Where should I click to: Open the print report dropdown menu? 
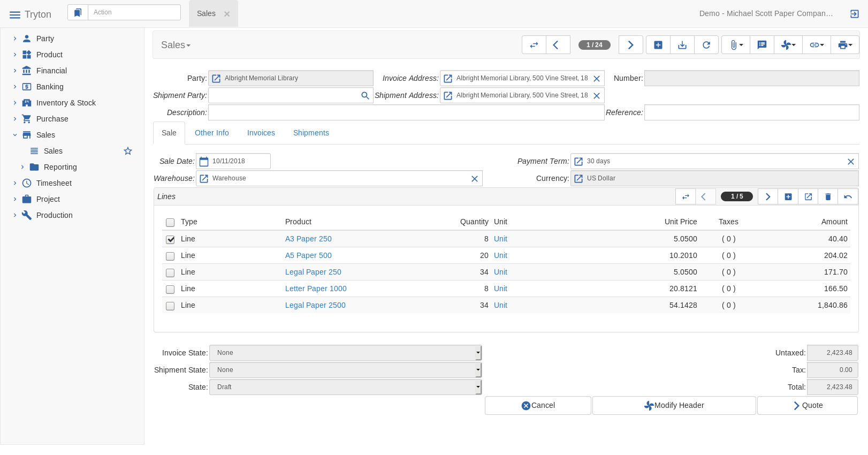844,45
